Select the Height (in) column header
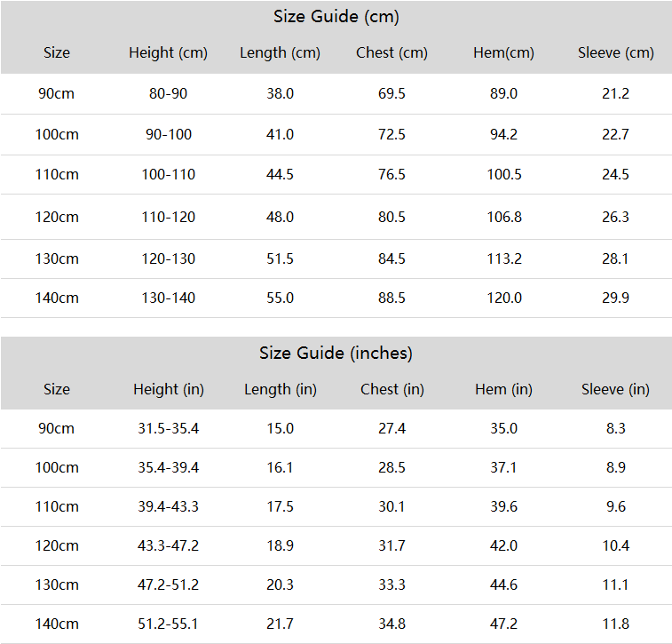This screenshot has width=672, height=644. 169,389
